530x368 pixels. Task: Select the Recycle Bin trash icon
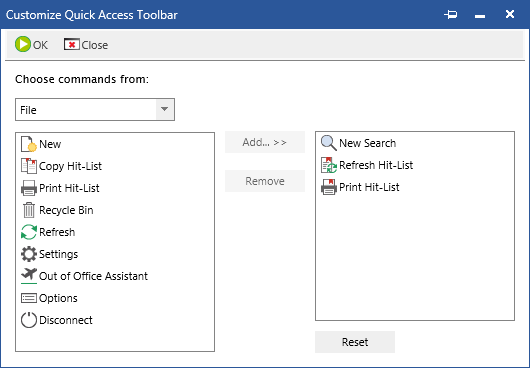(29, 210)
